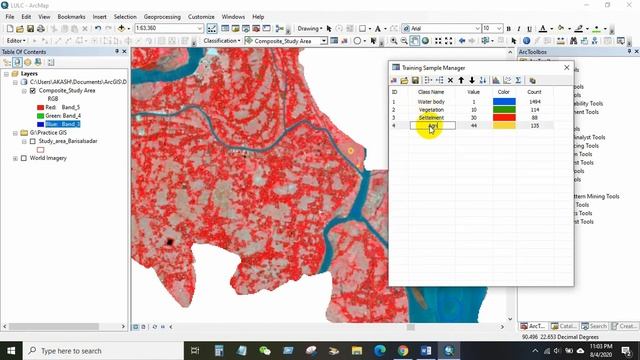Open the Drawing dropdown menu
Image resolution: width=640 pixels, height=360 pixels.
pyautogui.click(x=310, y=29)
